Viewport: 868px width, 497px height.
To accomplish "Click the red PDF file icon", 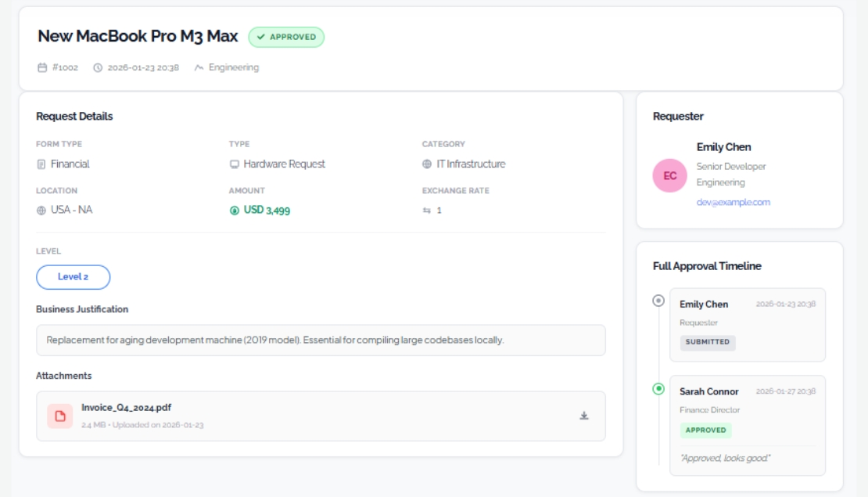I will [x=59, y=416].
